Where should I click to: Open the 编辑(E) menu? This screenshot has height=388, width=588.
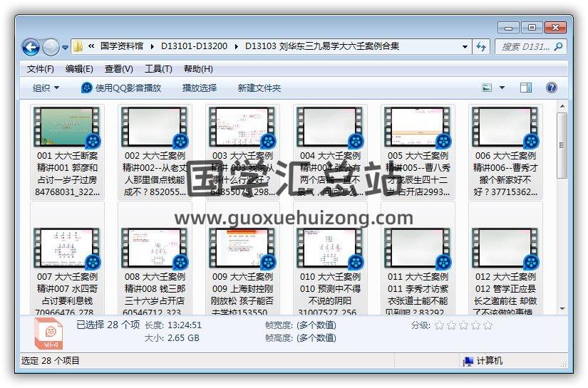[x=79, y=69]
